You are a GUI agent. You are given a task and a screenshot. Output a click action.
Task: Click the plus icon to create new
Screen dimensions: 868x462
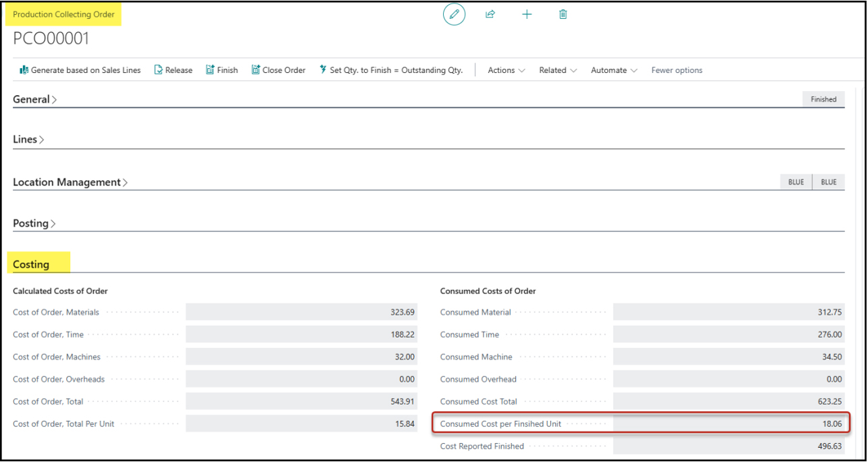527,14
